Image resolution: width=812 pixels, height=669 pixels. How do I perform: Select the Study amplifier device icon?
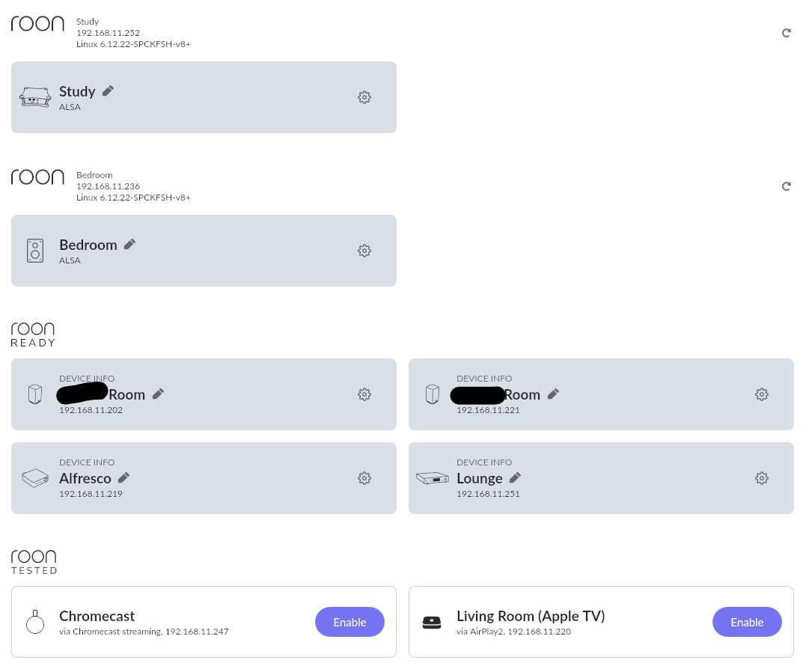35,97
